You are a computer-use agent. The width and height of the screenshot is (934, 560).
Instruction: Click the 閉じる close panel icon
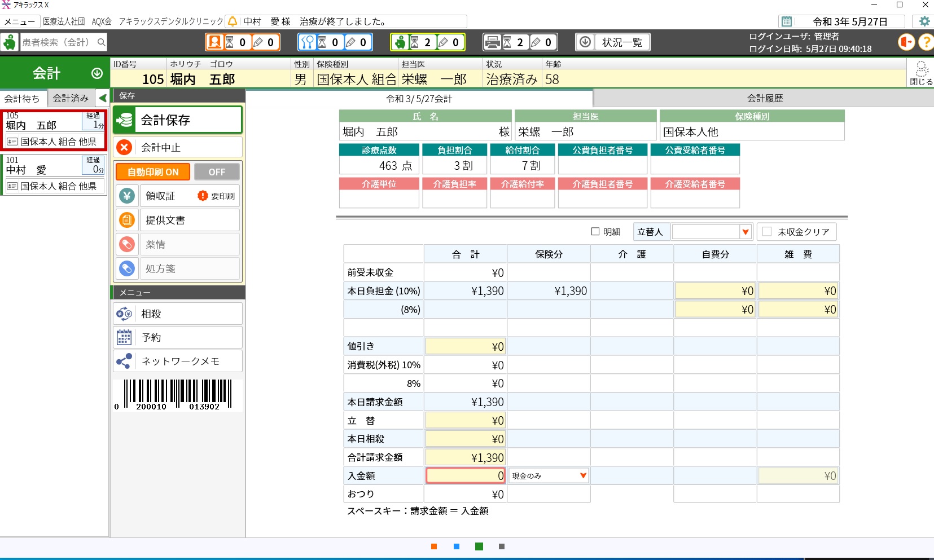(x=921, y=73)
